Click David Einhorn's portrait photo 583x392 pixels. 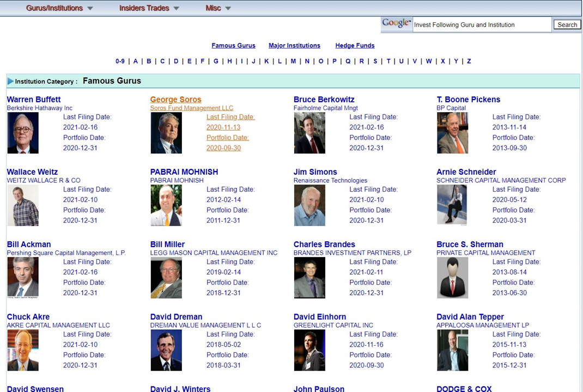309,351
